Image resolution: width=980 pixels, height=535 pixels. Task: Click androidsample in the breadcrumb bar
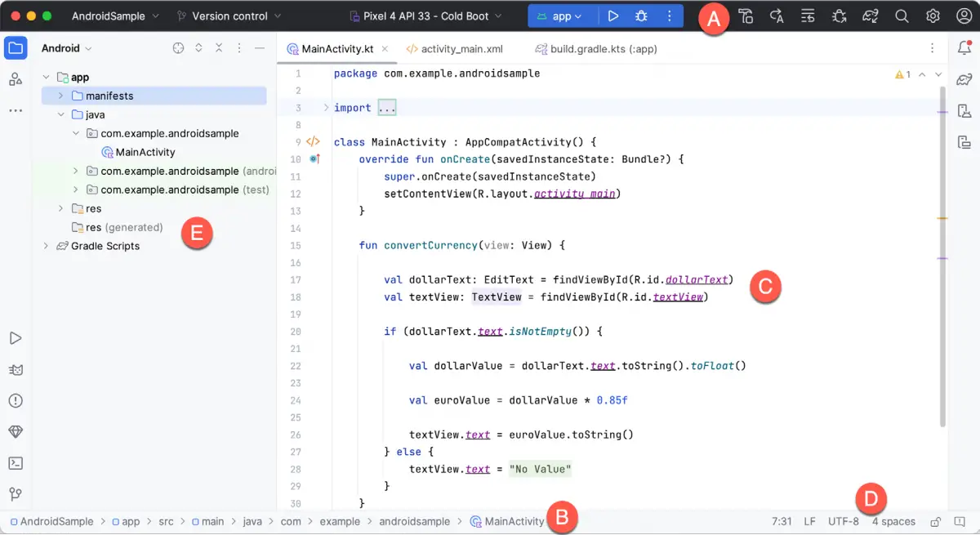tap(416, 521)
